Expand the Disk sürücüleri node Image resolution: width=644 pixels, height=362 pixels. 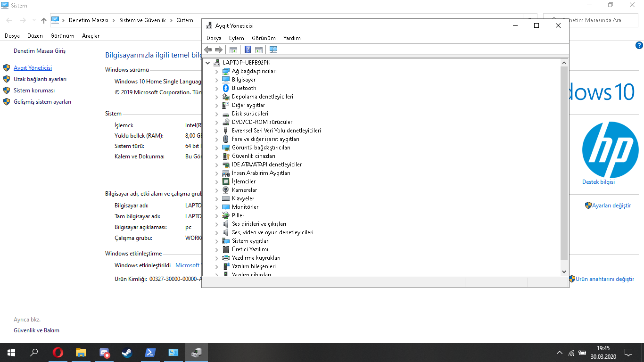pos(217,114)
